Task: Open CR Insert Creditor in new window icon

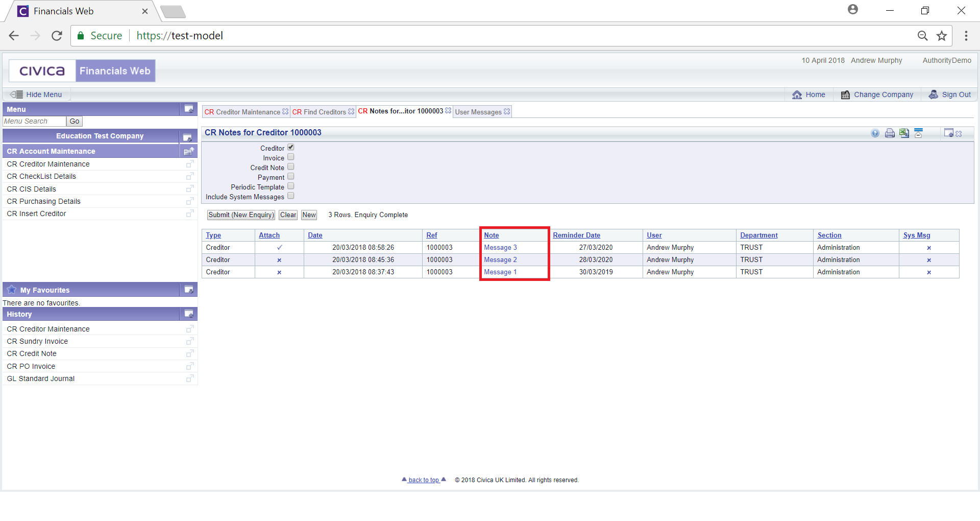Action: tap(190, 214)
